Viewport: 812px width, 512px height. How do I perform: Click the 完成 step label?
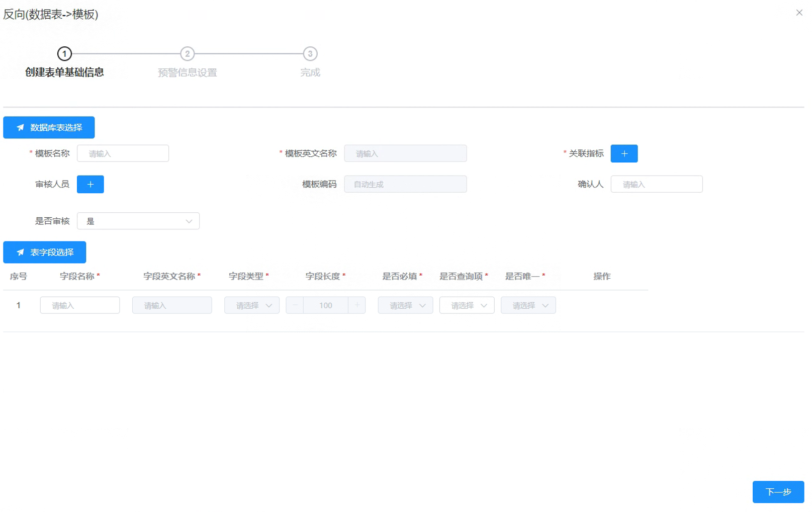(310, 72)
